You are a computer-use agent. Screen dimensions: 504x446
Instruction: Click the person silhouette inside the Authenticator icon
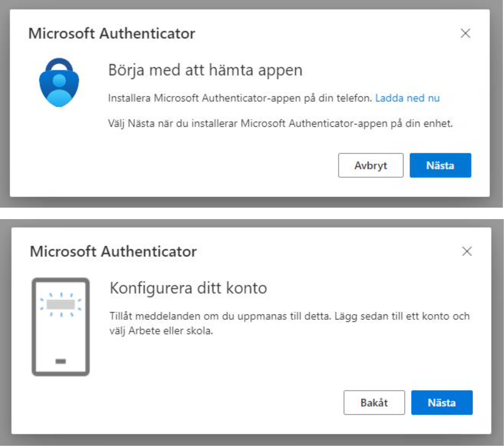(59, 89)
